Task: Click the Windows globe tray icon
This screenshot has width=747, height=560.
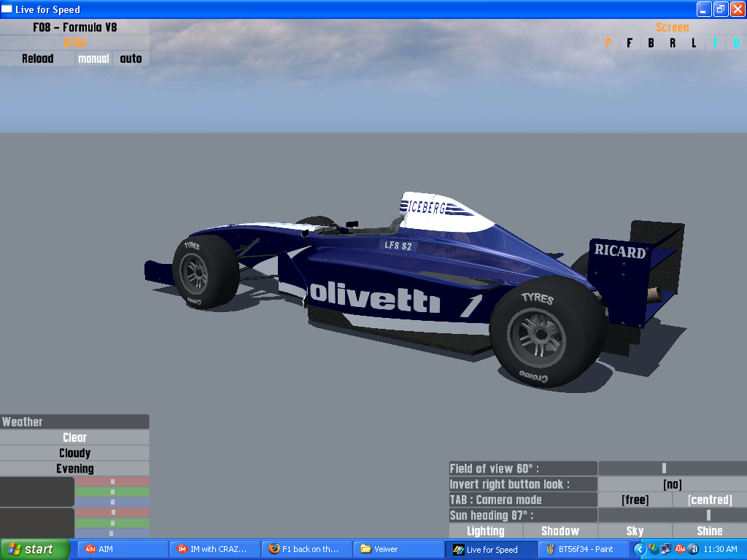Action: point(653,550)
